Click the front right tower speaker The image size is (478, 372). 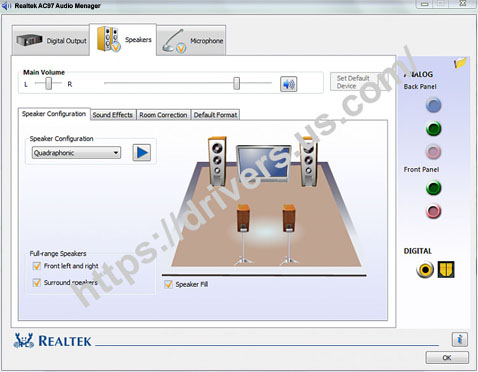pyautogui.click(x=308, y=161)
